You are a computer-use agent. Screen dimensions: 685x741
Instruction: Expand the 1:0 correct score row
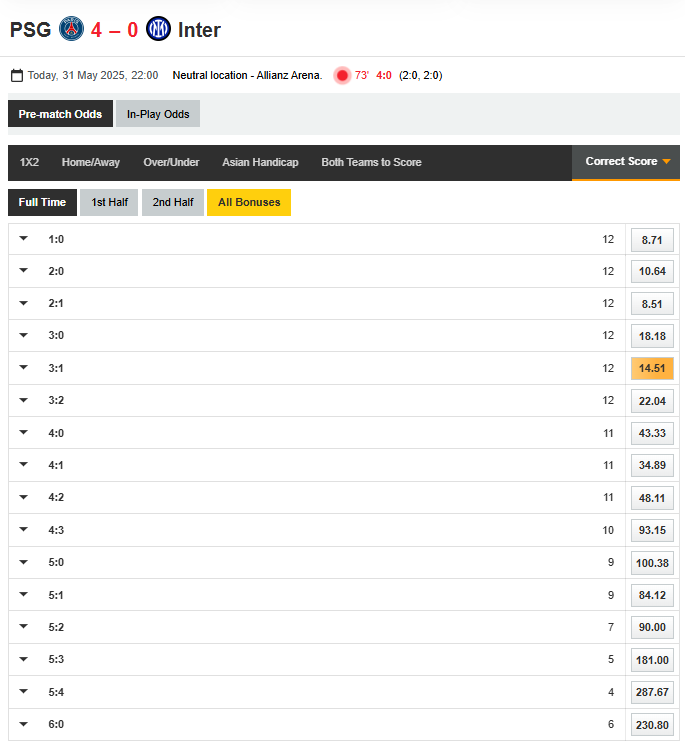click(x=23, y=240)
